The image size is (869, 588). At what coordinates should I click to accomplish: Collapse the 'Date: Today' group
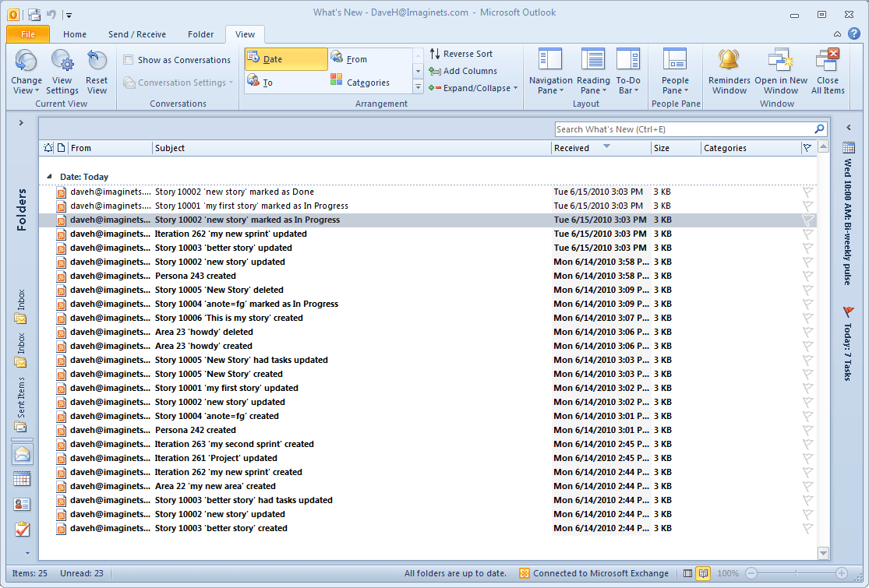[x=49, y=177]
